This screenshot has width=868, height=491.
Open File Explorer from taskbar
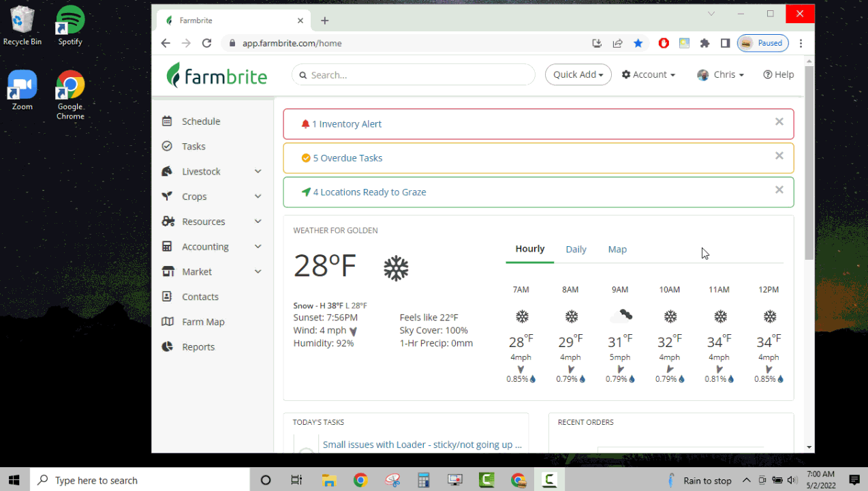[329, 480]
